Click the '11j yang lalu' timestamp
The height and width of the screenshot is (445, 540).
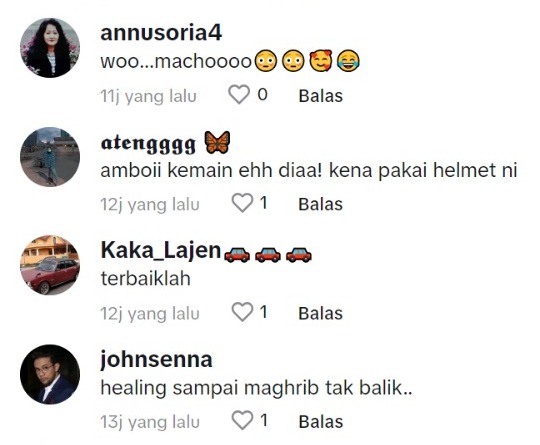(x=148, y=96)
